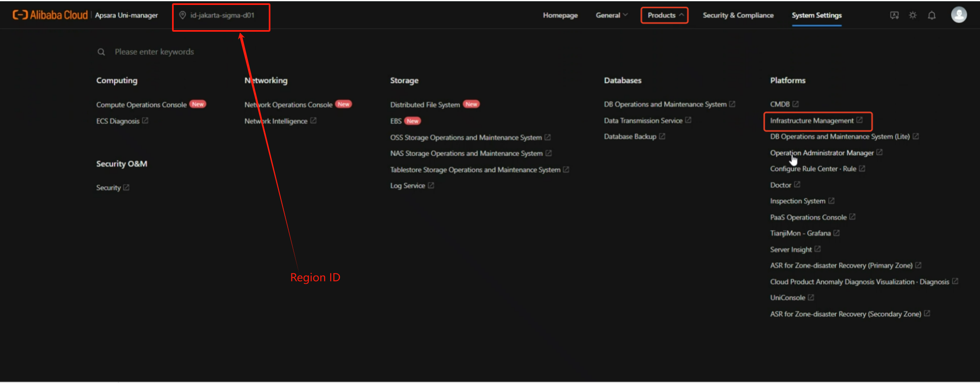
Task: Open CMDB link
Action: click(x=780, y=104)
